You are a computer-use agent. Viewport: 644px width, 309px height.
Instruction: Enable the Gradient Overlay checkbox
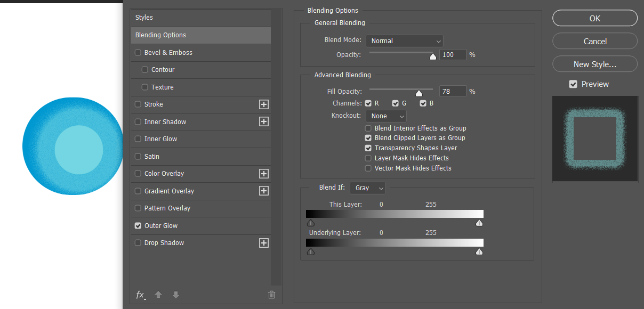click(x=138, y=191)
